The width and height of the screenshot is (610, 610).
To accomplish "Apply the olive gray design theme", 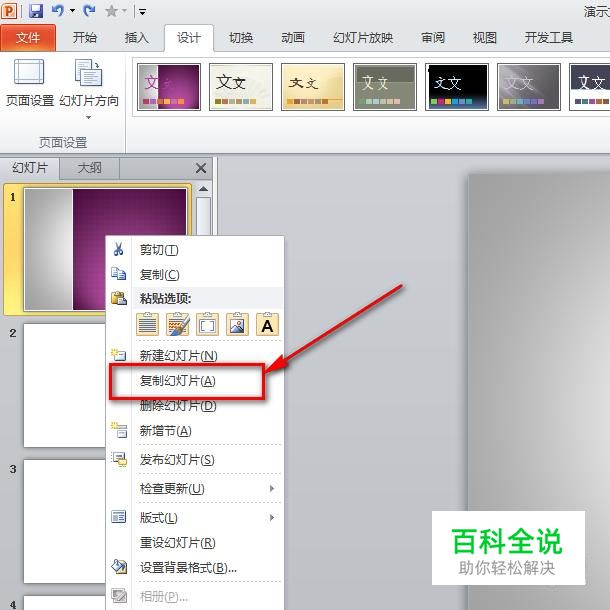I will tap(385, 87).
